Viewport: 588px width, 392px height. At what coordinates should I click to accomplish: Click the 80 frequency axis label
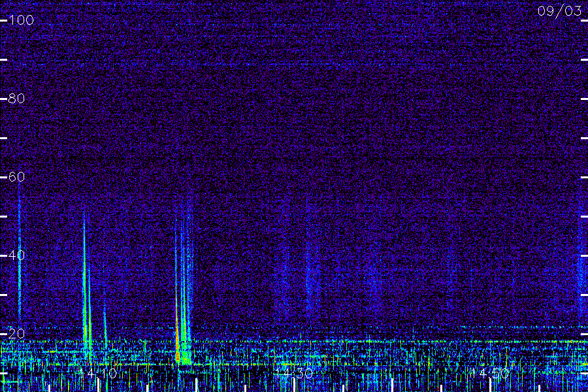coord(16,98)
